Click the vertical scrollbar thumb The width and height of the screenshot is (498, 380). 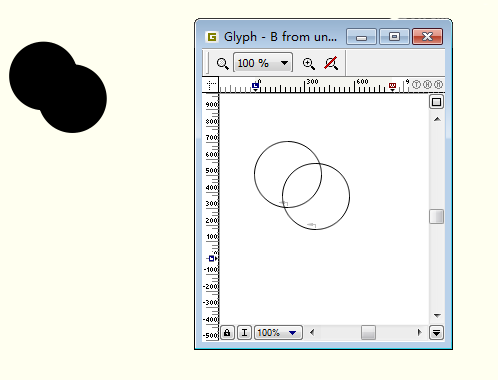[x=436, y=217]
